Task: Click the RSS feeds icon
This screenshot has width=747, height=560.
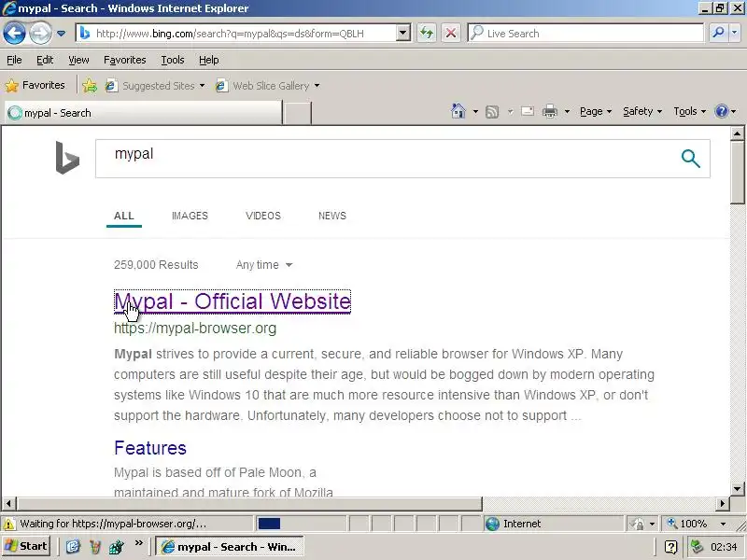Action: coord(492,112)
